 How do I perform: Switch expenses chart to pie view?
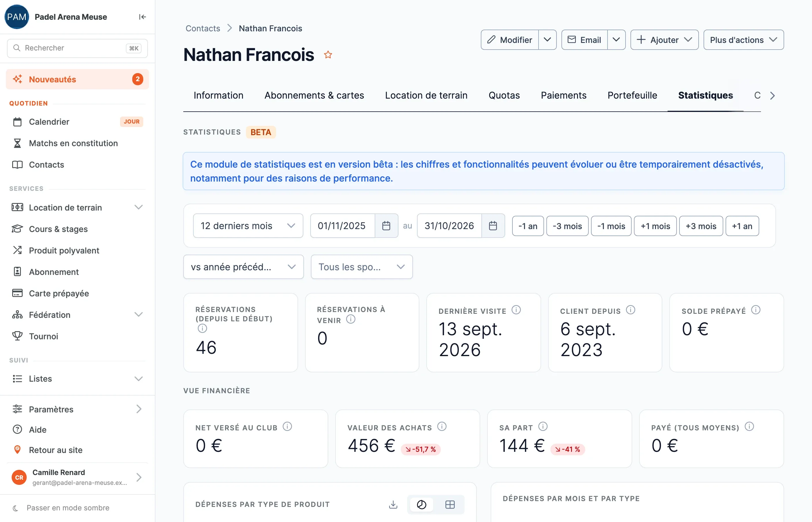pyautogui.click(x=422, y=504)
